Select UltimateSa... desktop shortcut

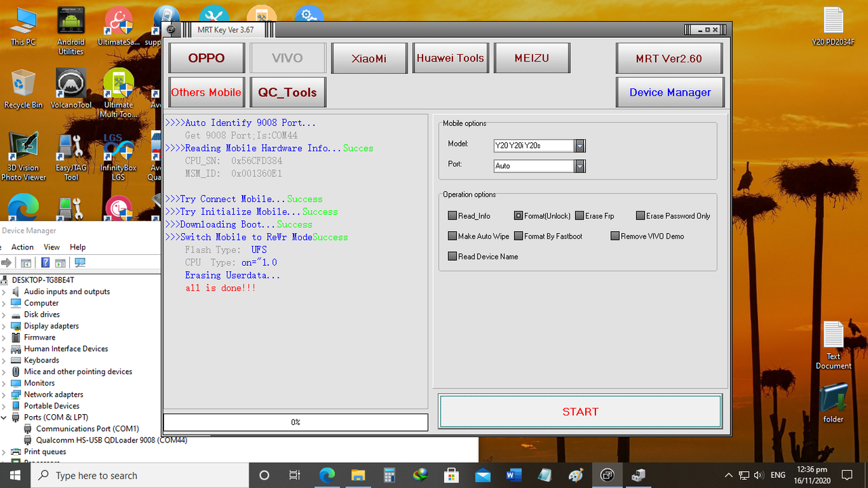pyautogui.click(x=119, y=27)
